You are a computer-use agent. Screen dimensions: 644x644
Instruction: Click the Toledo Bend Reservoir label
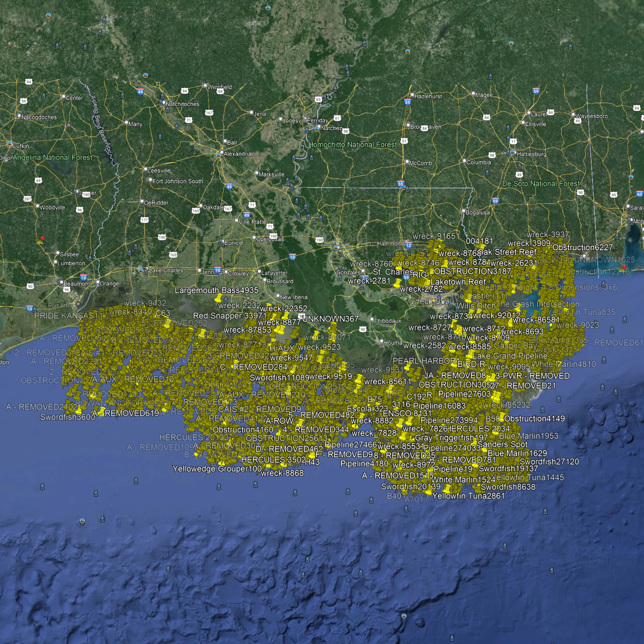click(x=102, y=124)
